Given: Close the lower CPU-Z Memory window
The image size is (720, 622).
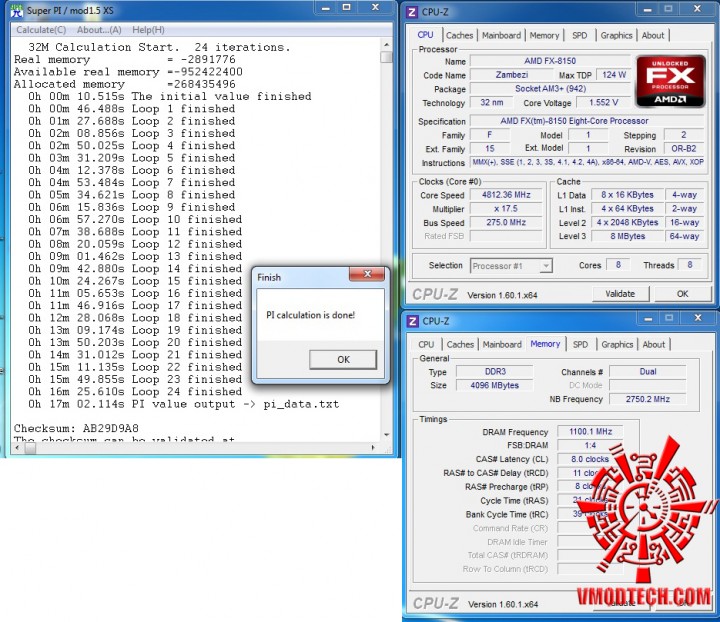Looking at the screenshot, I should (x=698, y=318).
